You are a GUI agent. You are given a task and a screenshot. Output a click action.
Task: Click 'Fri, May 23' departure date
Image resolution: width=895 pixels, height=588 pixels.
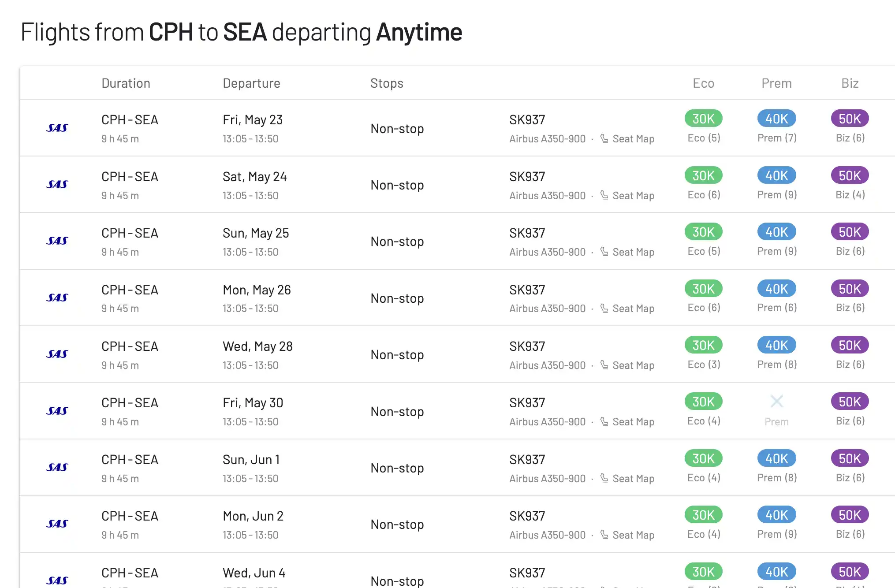tap(253, 120)
